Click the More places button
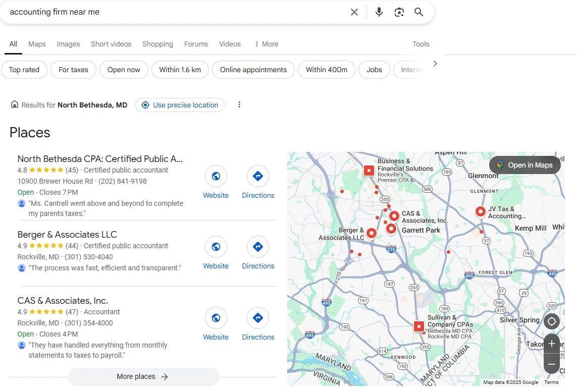 coord(143,377)
